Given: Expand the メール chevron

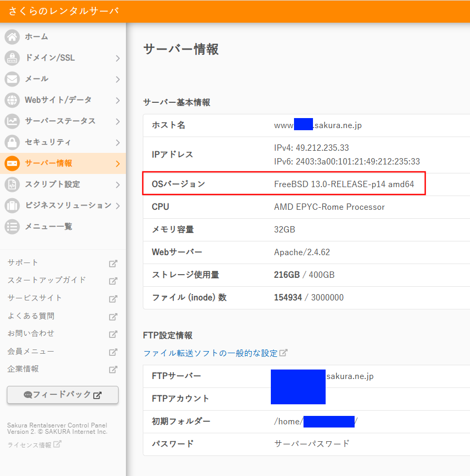Looking at the screenshot, I should (x=117, y=80).
